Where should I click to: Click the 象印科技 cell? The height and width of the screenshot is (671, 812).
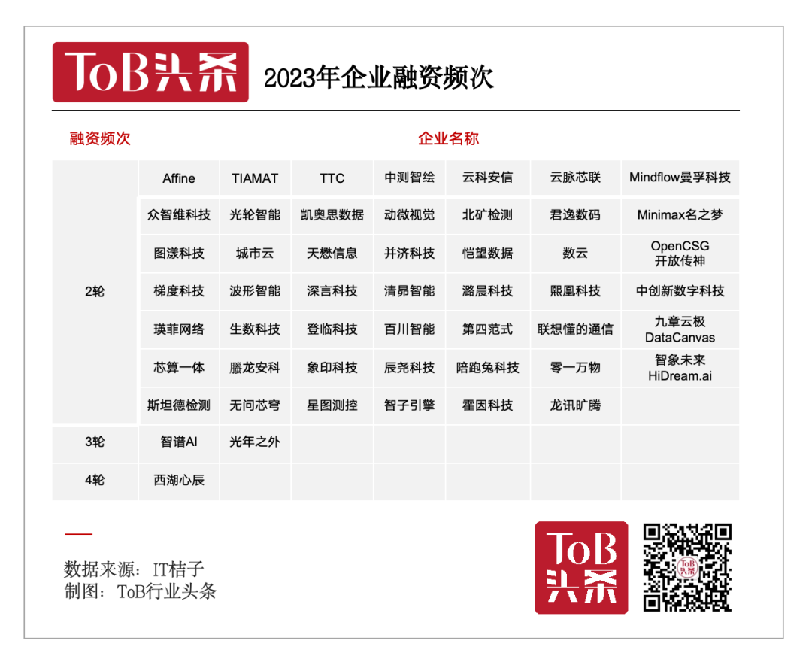click(x=332, y=368)
